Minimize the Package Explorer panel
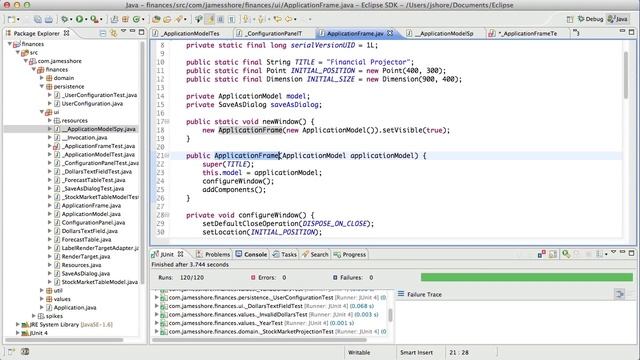The height and width of the screenshot is (360, 640). pos(133,31)
